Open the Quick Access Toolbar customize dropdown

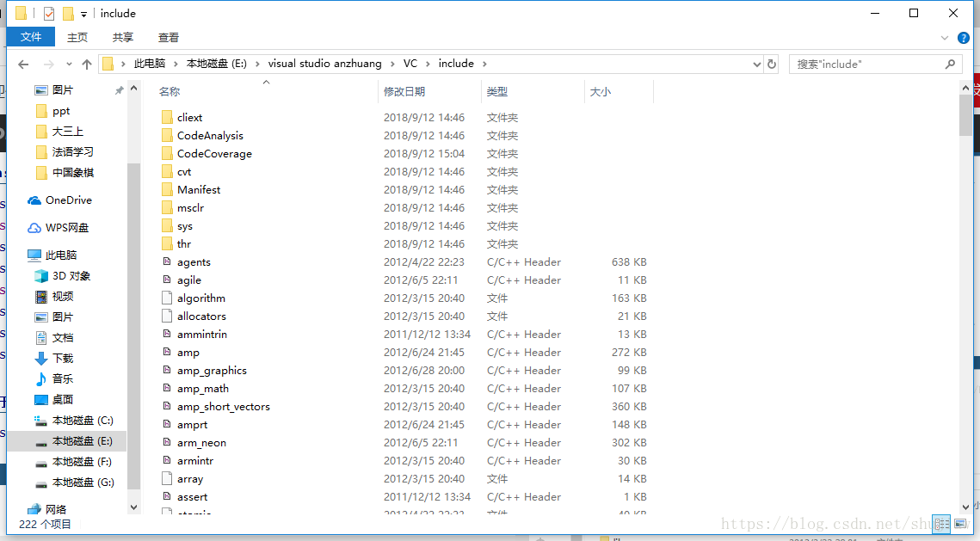pyautogui.click(x=83, y=14)
